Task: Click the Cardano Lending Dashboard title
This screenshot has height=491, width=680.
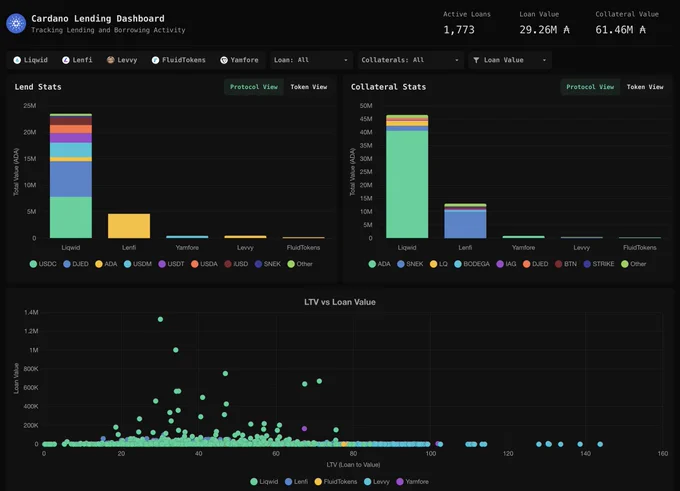Action: tap(98, 19)
